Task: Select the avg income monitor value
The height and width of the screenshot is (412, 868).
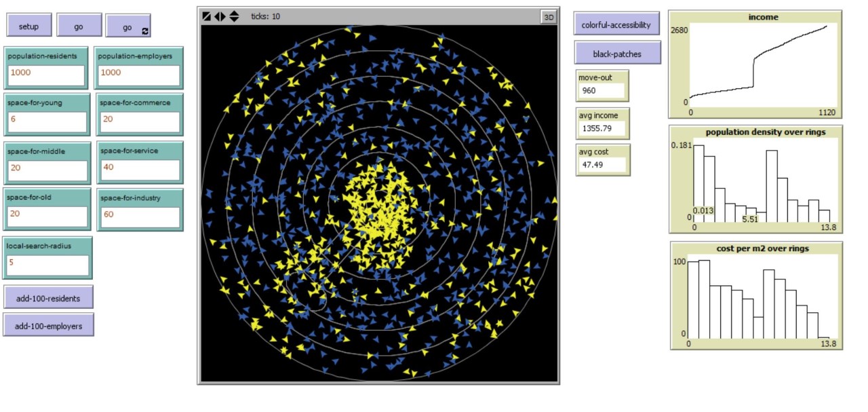Action: pos(601,128)
